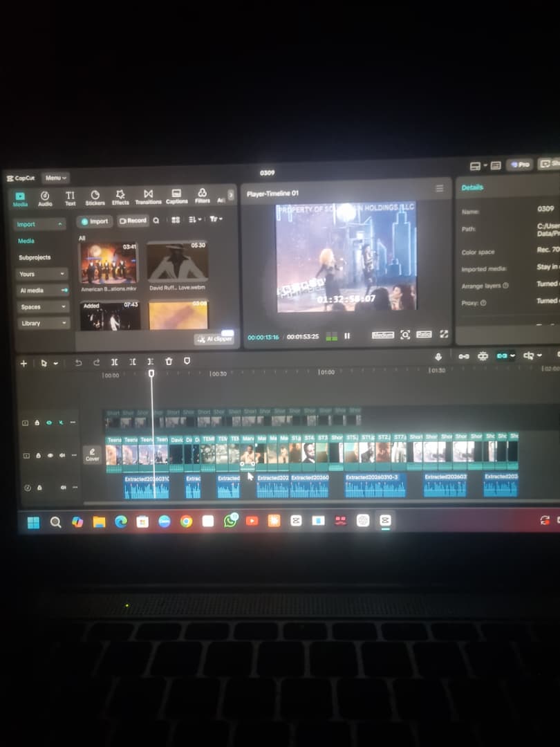Hide the main video track
The height and width of the screenshot is (747, 560).
point(50,455)
